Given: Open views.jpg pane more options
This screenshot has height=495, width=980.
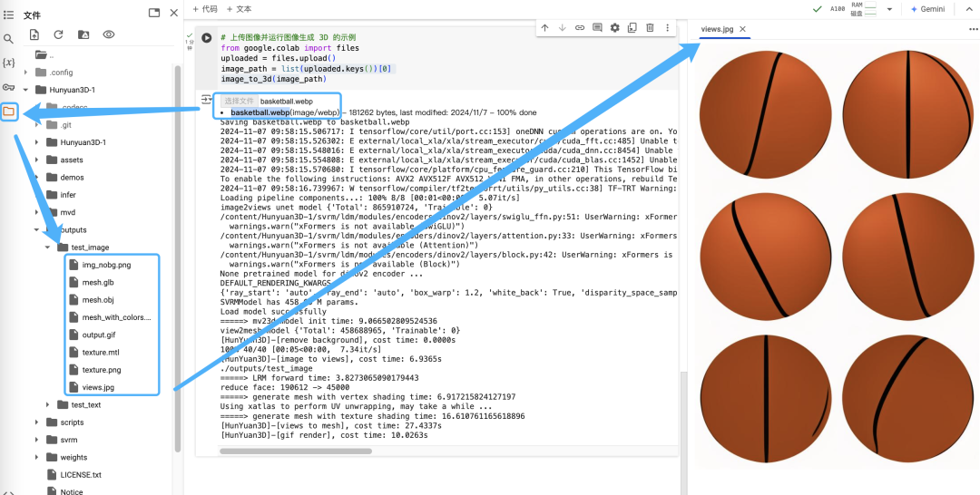Looking at the screenshot, I should (973, 29).
